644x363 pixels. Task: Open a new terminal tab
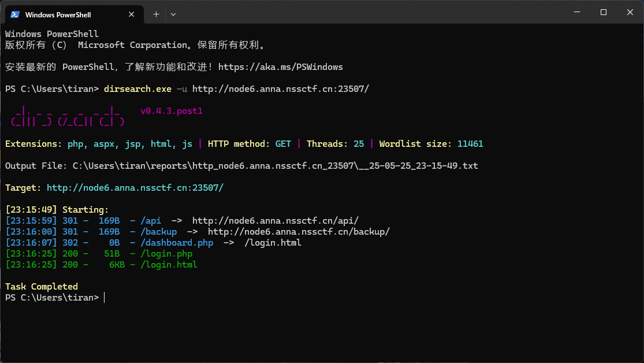(156, 14)
